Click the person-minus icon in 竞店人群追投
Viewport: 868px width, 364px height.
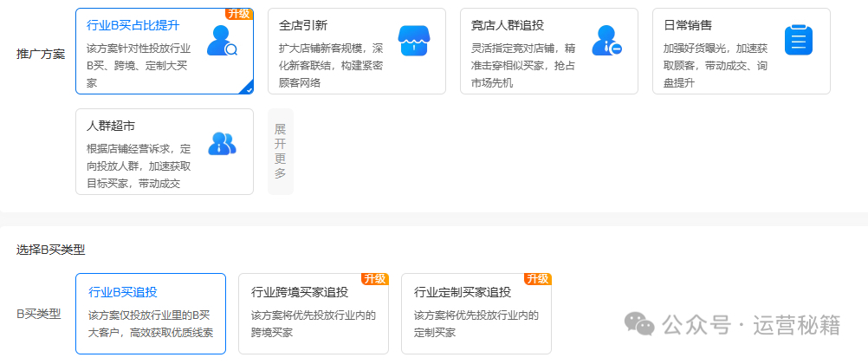tap(606, 41)
